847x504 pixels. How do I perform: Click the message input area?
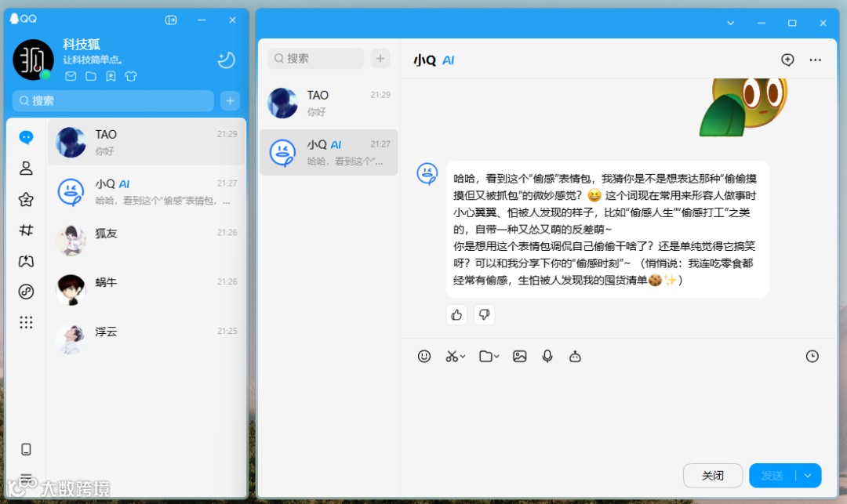[618, 413]
